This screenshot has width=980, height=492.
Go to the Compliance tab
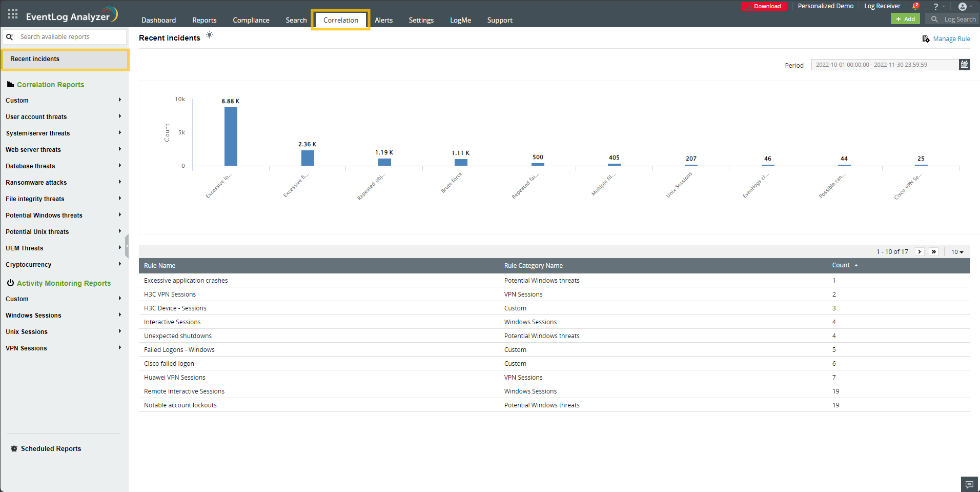[251, 20]
